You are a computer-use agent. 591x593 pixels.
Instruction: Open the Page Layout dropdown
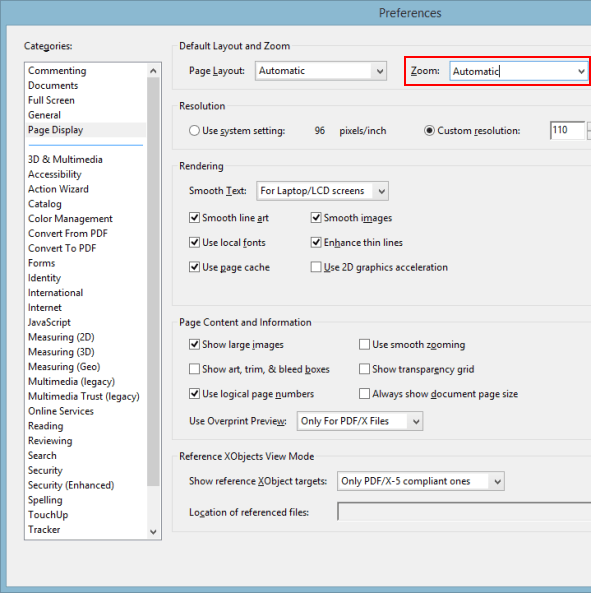[x=321, y=71]
